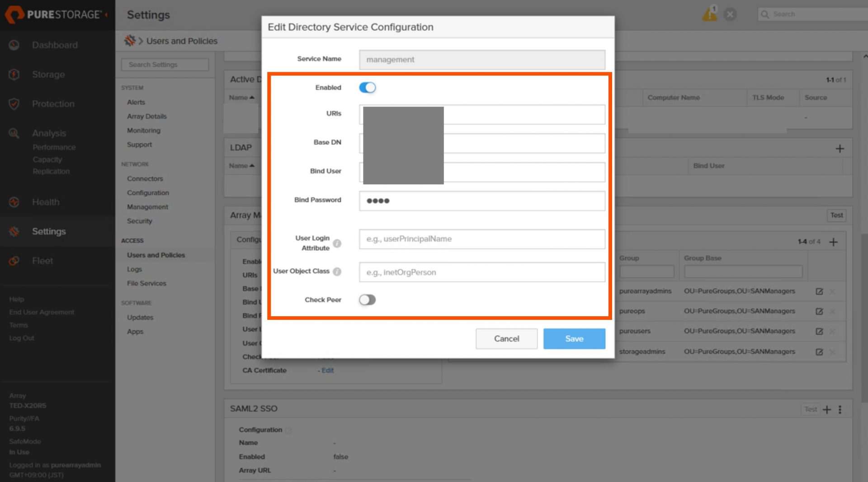Open Alerts settings

click(136, 102)
